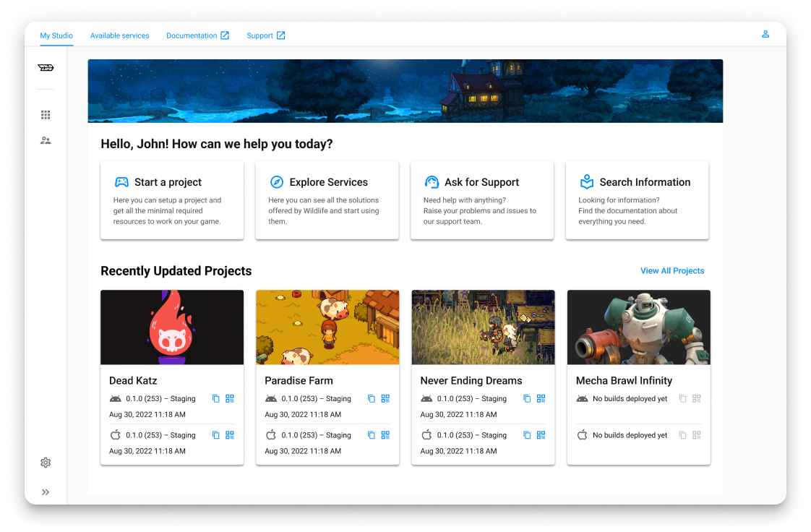Image resolution: width=811 pixels, height=532 pixels.
Task: Click Android icon on Paradise Farm card
Action: (271, 398)
